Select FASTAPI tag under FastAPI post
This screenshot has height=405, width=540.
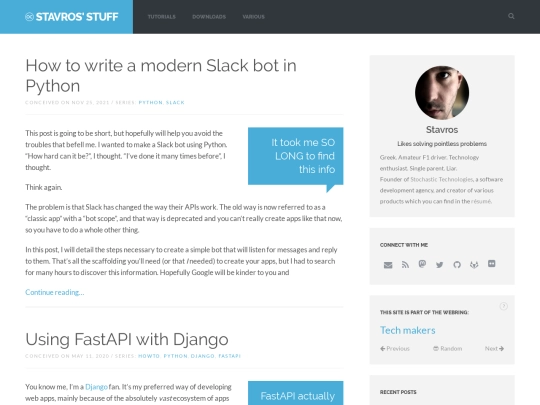[x=229, y=356]
